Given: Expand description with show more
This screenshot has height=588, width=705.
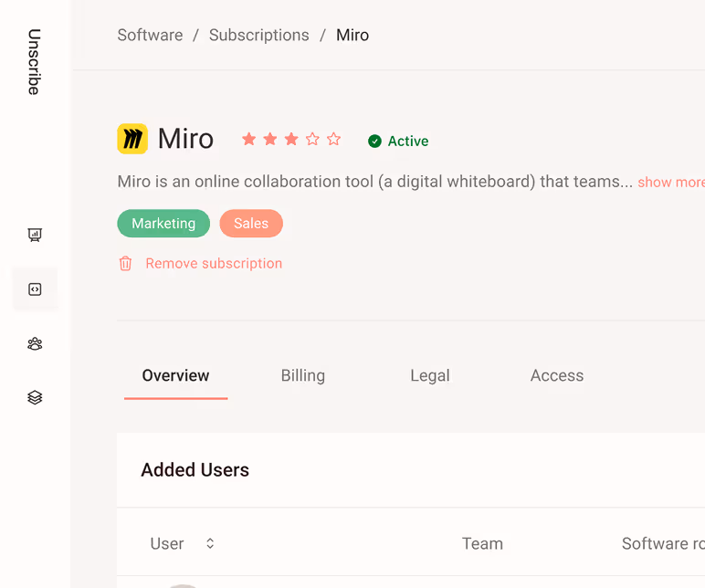Looking at the screenshot, I should click(x=671, y=182).
